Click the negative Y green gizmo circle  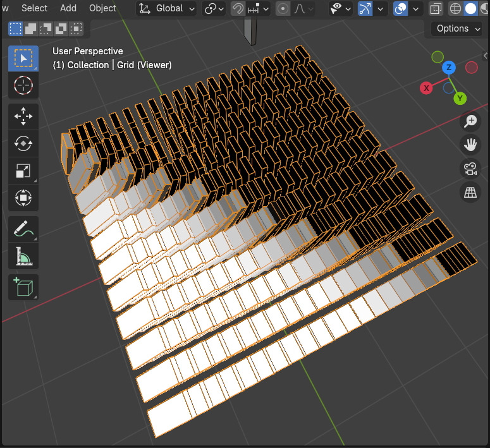click(x=438, y=57)
